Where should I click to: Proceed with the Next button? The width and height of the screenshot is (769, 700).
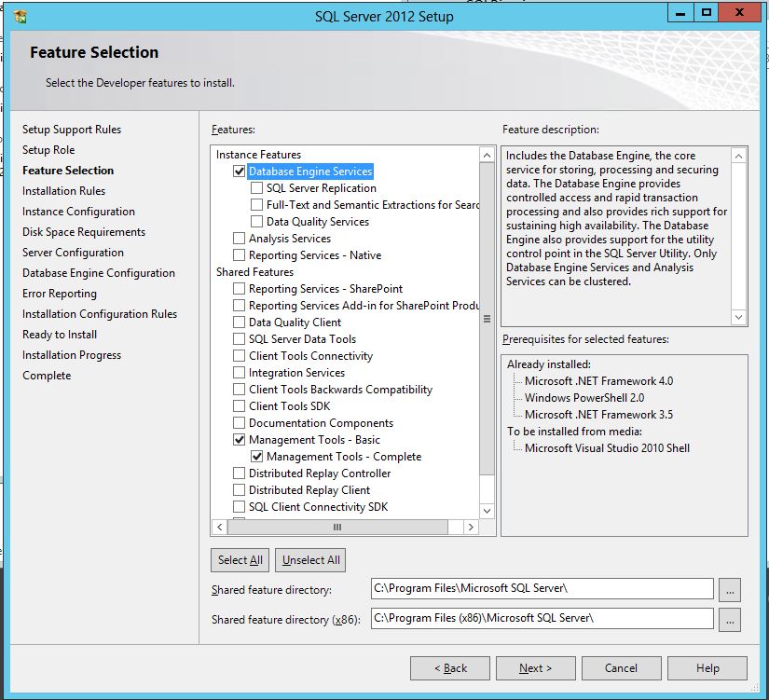point(536,668)
